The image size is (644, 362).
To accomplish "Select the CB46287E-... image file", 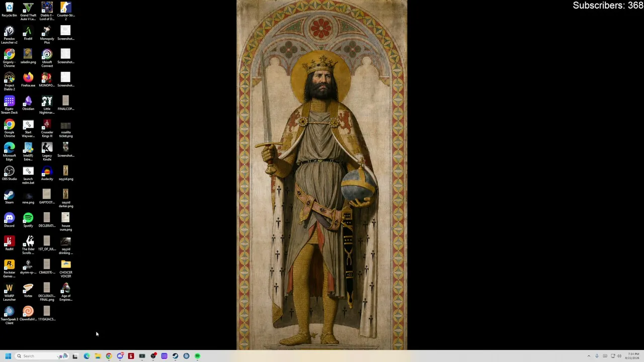I will pos(47,267).
